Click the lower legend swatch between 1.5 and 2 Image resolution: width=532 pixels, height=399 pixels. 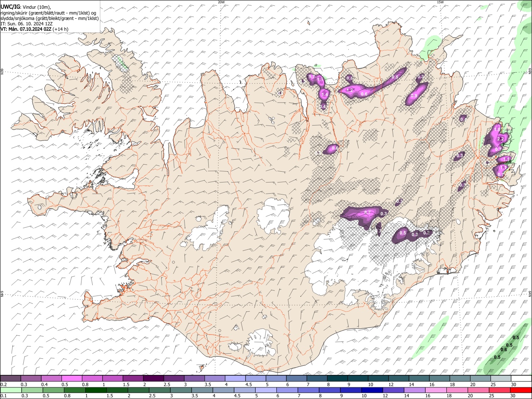coord(117,390)
